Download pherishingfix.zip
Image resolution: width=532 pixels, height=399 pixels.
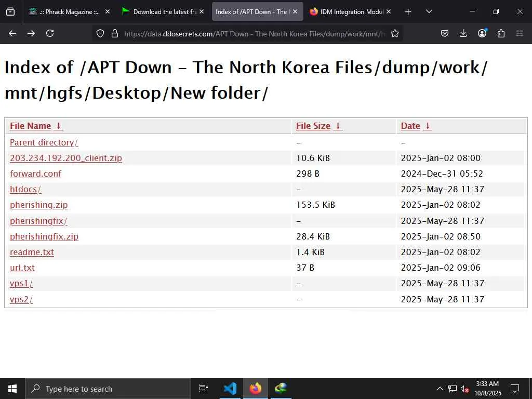pyautogui.click(x=44, y=236)
